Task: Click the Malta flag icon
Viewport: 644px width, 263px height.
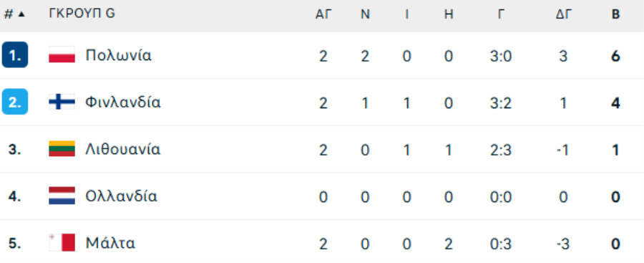Action: point(62,242)
